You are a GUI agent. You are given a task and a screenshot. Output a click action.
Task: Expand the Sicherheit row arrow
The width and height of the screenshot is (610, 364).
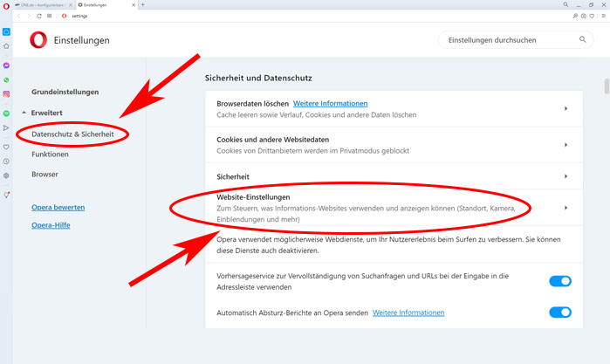pos(566,176)
